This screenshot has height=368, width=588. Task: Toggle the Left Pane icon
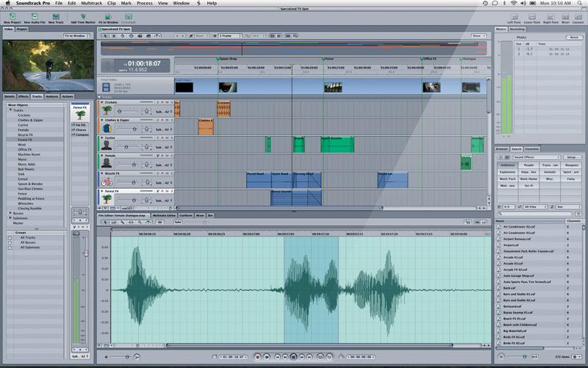click(514, 17)
